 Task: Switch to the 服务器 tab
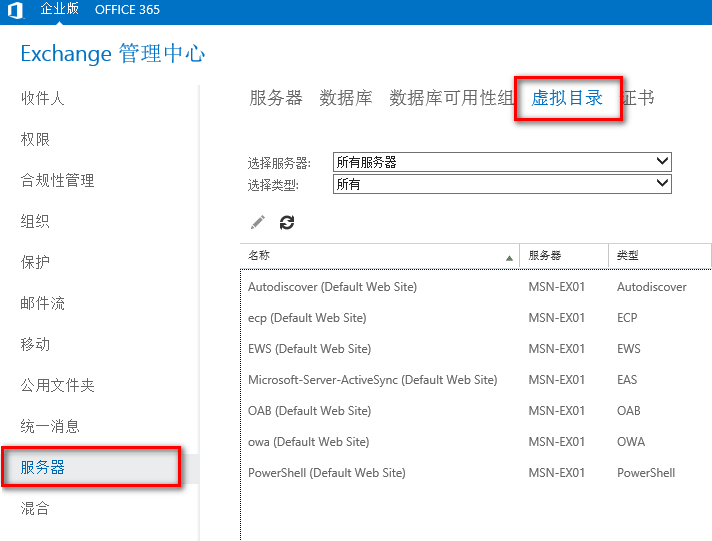[276, 98]
